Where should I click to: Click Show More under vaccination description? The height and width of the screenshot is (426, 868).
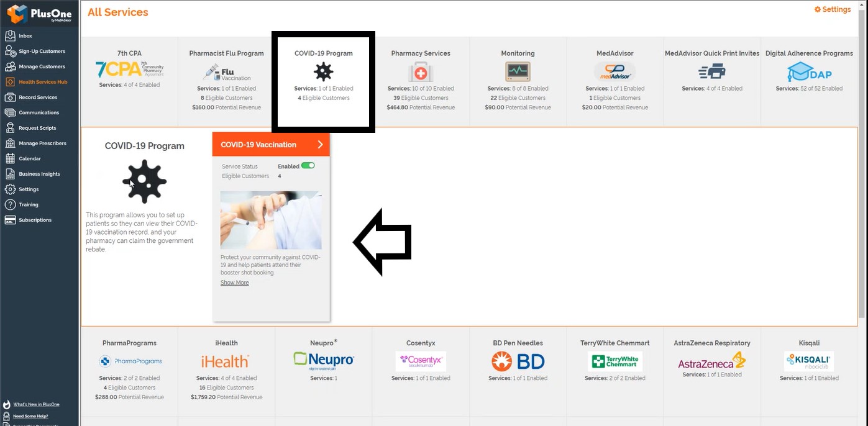coord(235,283)
